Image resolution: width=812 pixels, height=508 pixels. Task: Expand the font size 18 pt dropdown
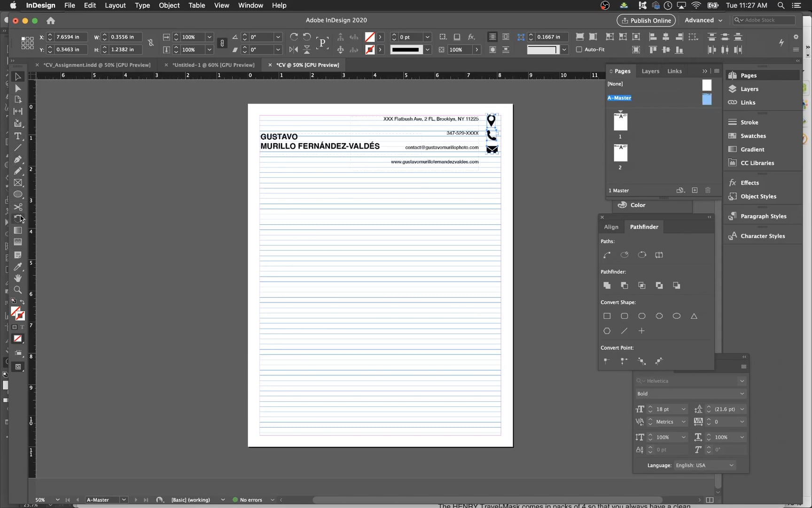coord(684,409)
